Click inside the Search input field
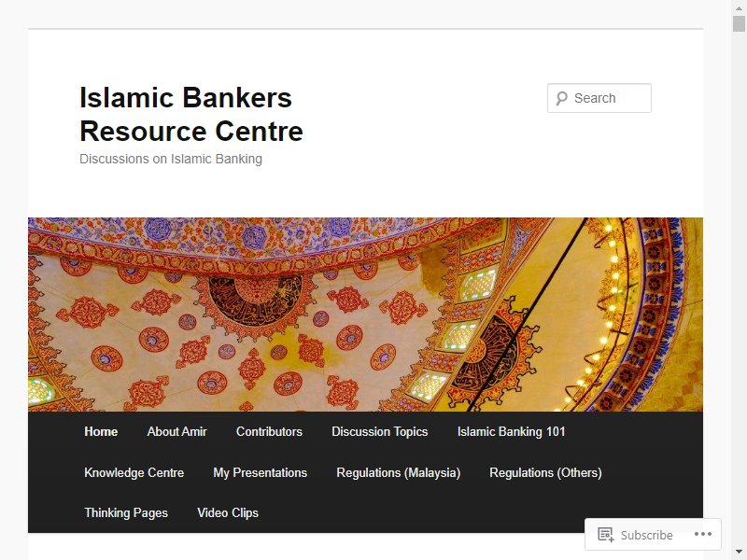This screenshot has width=747, height=560. (599, 98)
